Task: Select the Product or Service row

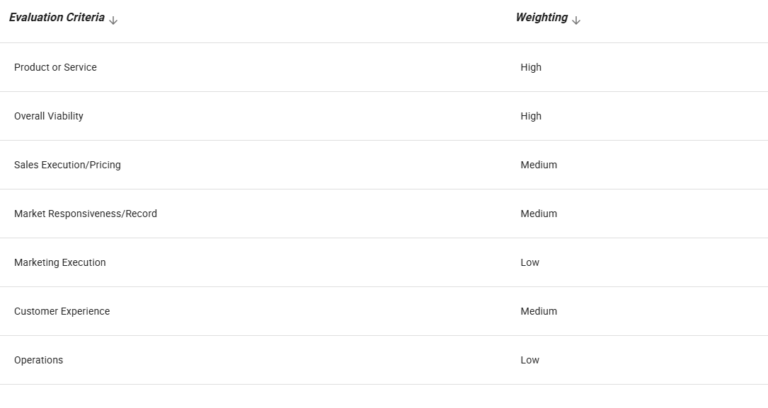Action: [x=55, y=67]
